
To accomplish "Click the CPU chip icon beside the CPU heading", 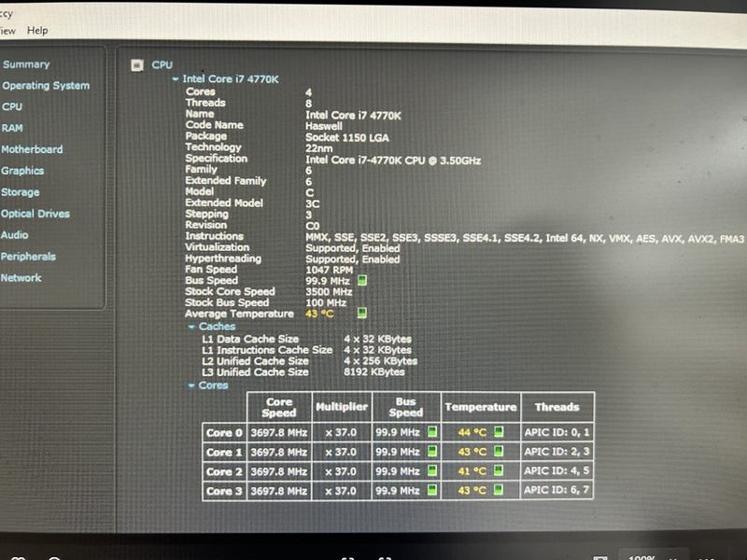I will pos(138,65).
